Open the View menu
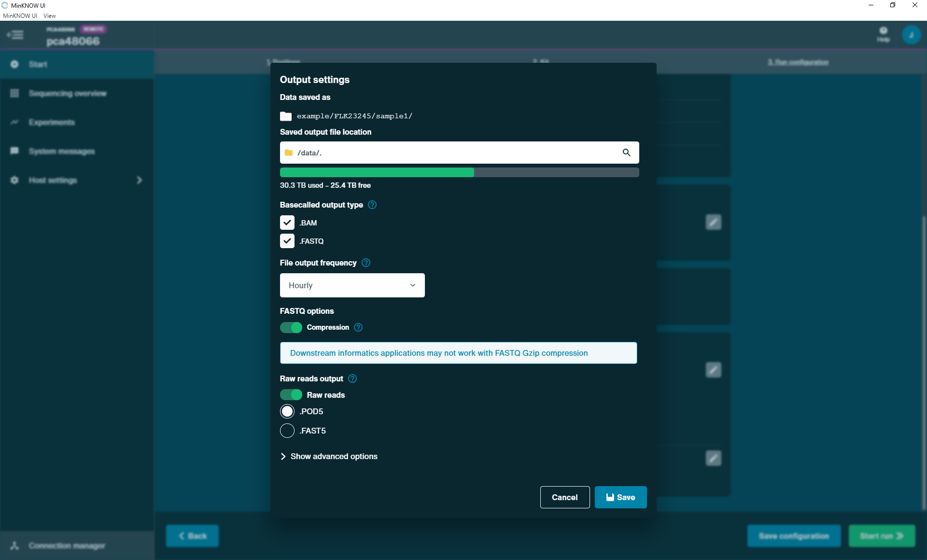 [49, 15]
